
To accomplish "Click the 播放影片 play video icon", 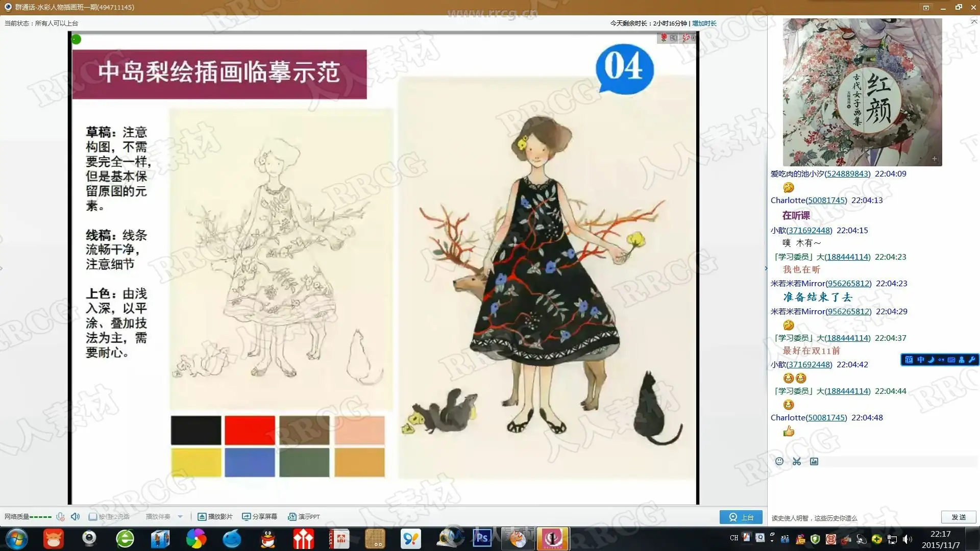I will tap(202, 517).
